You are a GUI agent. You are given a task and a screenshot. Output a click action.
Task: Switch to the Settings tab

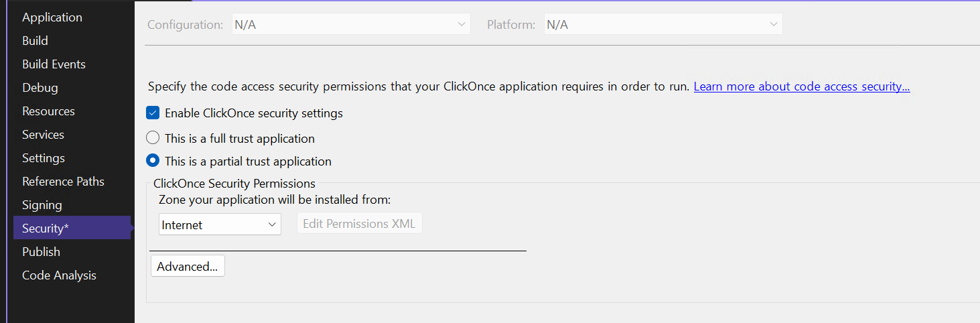[44, 158]
